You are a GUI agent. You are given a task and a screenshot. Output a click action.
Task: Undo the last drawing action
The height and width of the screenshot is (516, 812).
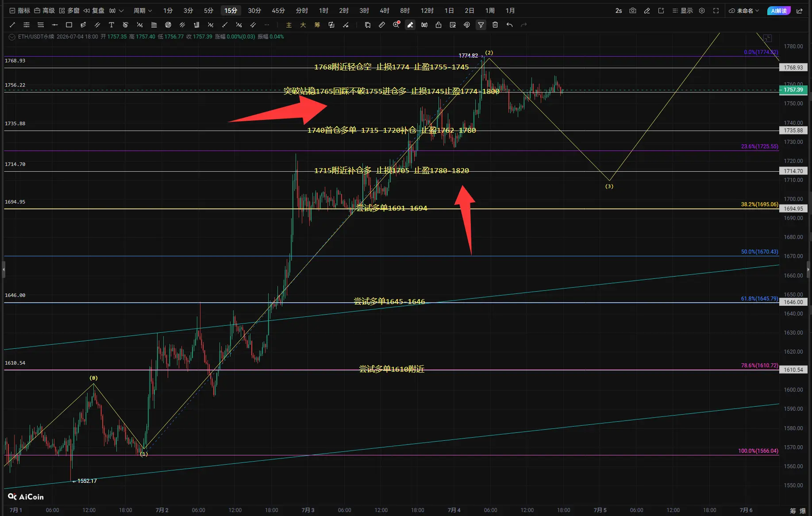(x=509, y=25)
